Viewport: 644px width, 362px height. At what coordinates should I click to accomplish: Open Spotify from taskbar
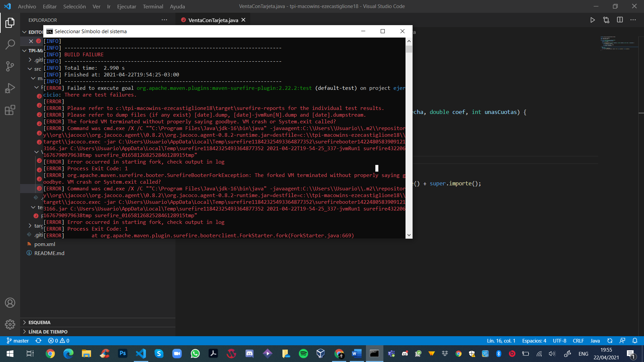[x=303, y=354]
